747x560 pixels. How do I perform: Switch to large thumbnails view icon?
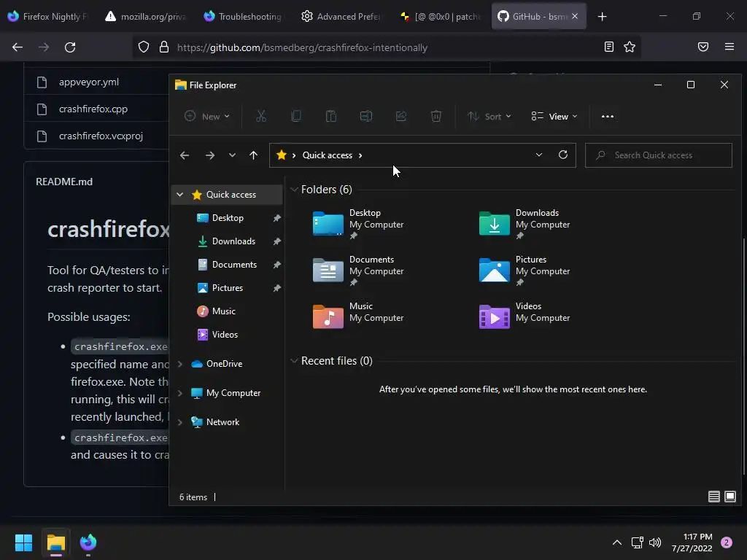[729, 497]
